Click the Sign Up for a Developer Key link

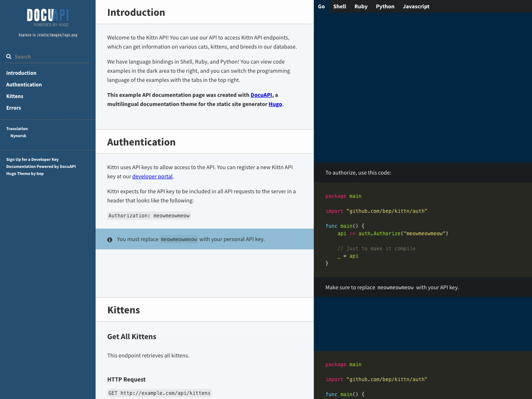[x=32, y=159]
